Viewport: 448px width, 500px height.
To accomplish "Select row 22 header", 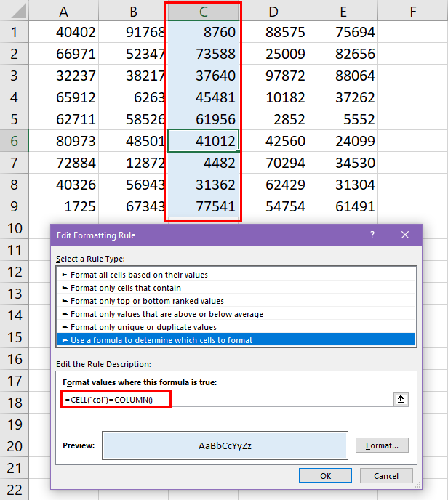I will 14,490.
